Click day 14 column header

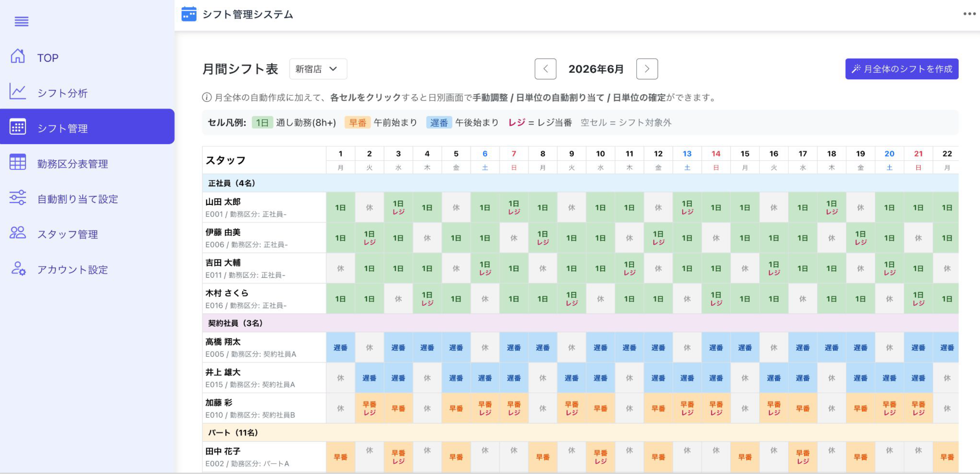[716, 160]
